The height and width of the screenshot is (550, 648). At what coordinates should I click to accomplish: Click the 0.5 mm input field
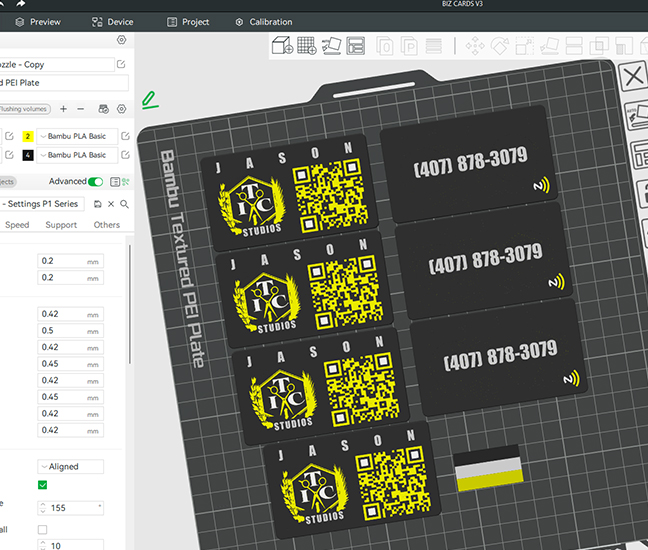(70, 331)
